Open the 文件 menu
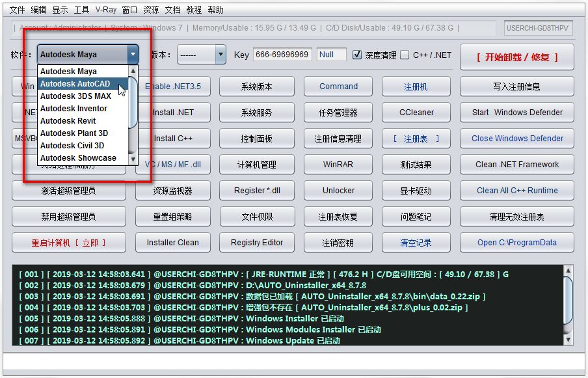This screenshot has width=588, height=378. 17,10
